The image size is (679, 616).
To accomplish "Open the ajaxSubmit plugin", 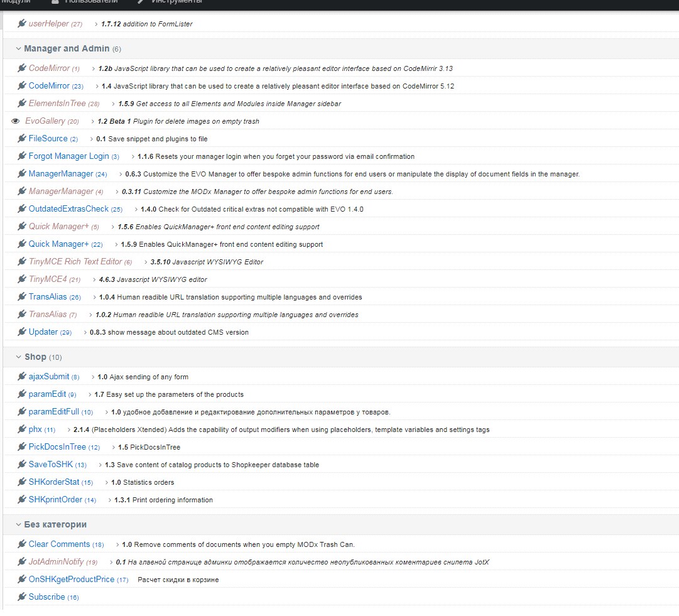I will pos(49,377).
